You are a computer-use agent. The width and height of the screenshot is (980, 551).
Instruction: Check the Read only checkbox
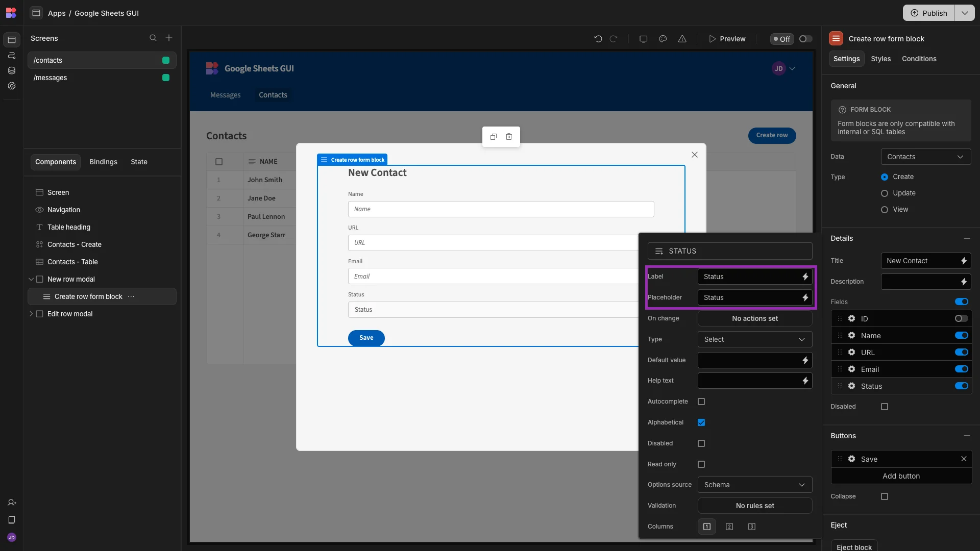click(x=701, y=464)
